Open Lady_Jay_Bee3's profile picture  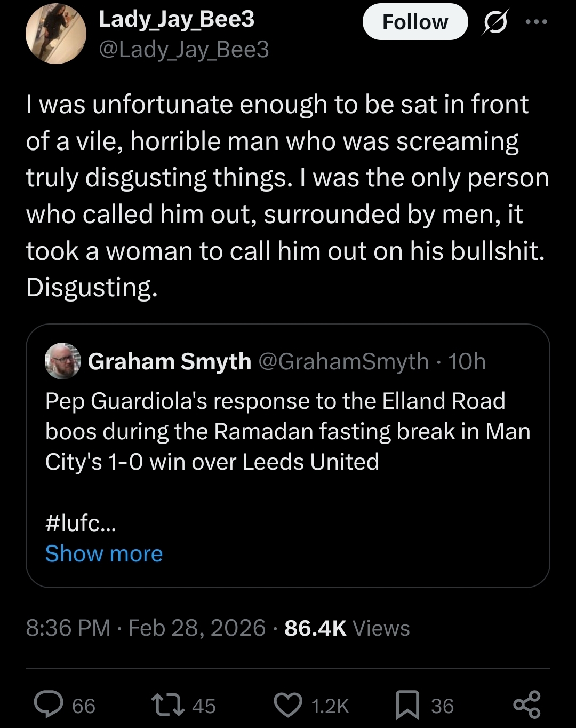coord(56,34)
